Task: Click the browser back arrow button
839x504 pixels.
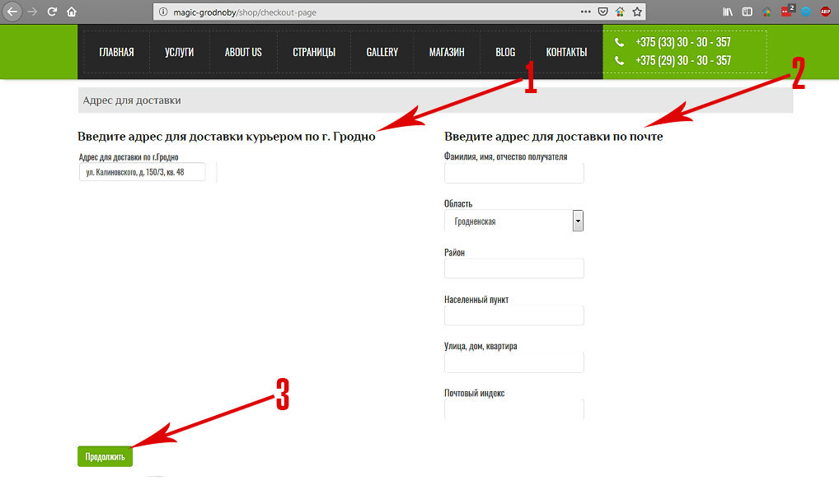Action: click(x=12, y=12)
